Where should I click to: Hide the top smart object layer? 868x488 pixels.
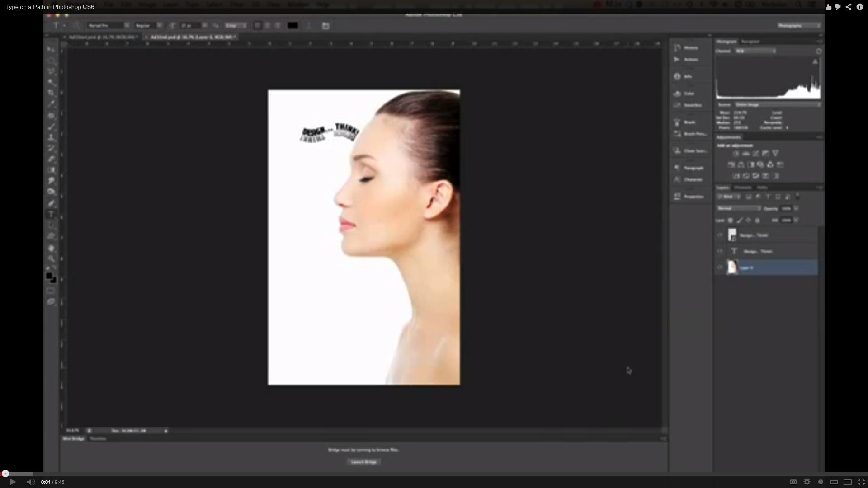[x=720, y=235]
